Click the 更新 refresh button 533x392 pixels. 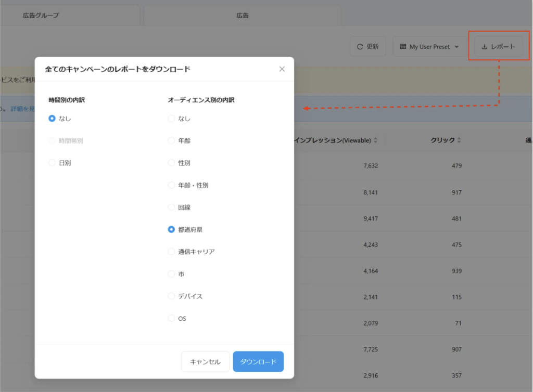368,46
